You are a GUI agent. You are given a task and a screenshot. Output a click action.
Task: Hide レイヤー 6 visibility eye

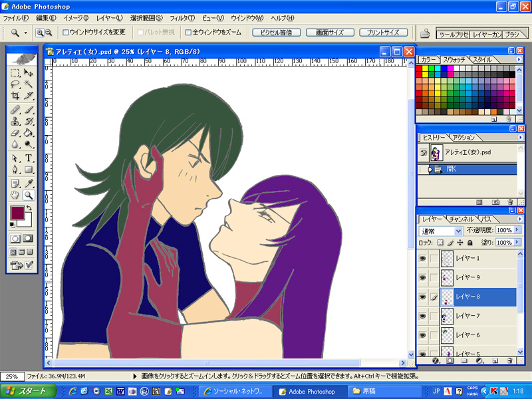[x=422, y=335]
